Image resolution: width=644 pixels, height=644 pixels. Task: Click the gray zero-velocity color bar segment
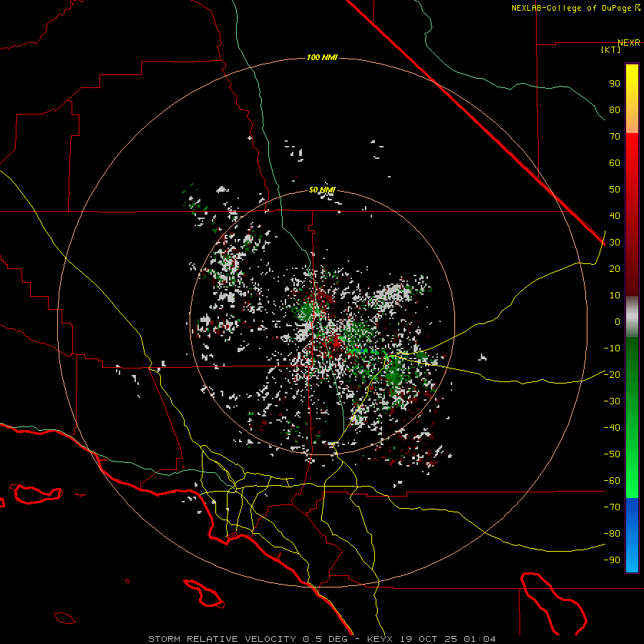click(x=632, y=317)
